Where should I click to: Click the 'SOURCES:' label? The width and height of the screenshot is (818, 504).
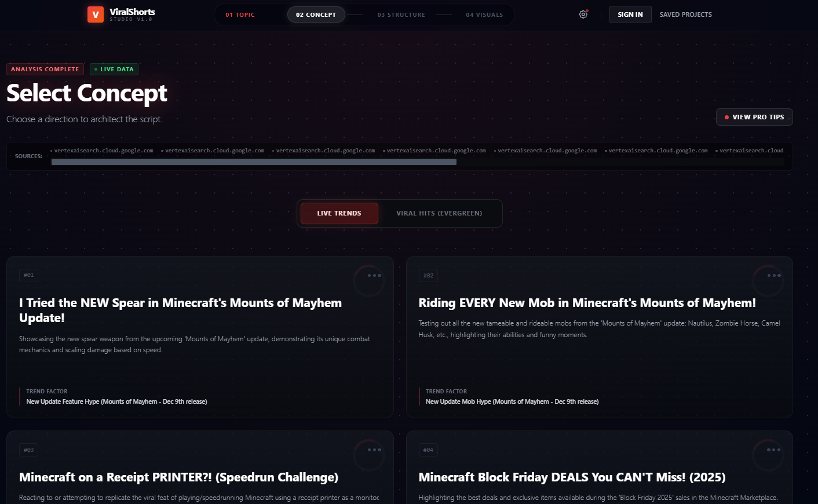(28, 156)
